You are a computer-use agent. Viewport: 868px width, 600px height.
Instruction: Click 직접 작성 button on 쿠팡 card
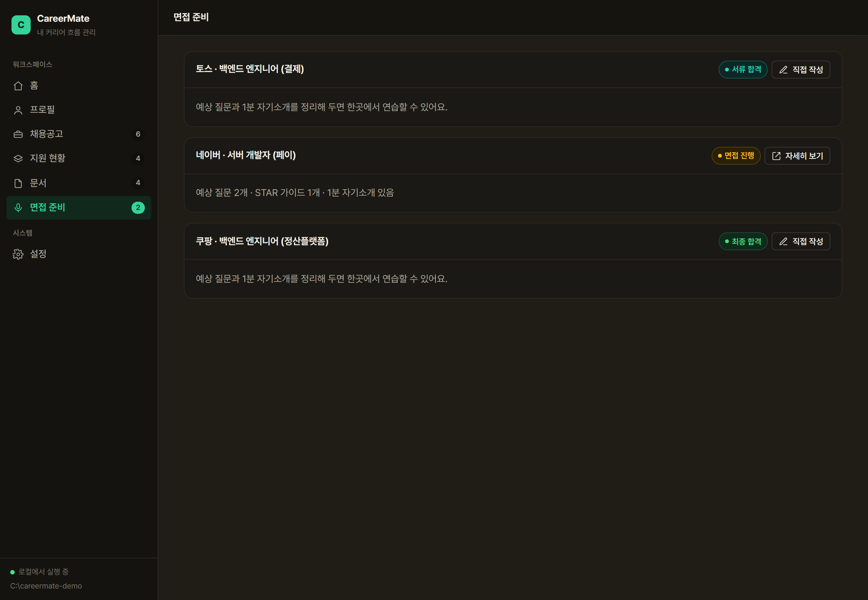click(x=801, y=241)
